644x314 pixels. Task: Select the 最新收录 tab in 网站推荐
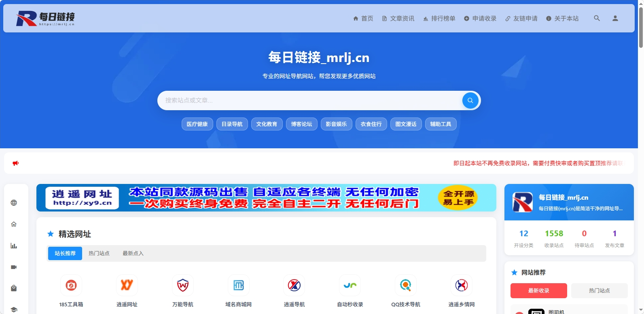coord(539,291)
